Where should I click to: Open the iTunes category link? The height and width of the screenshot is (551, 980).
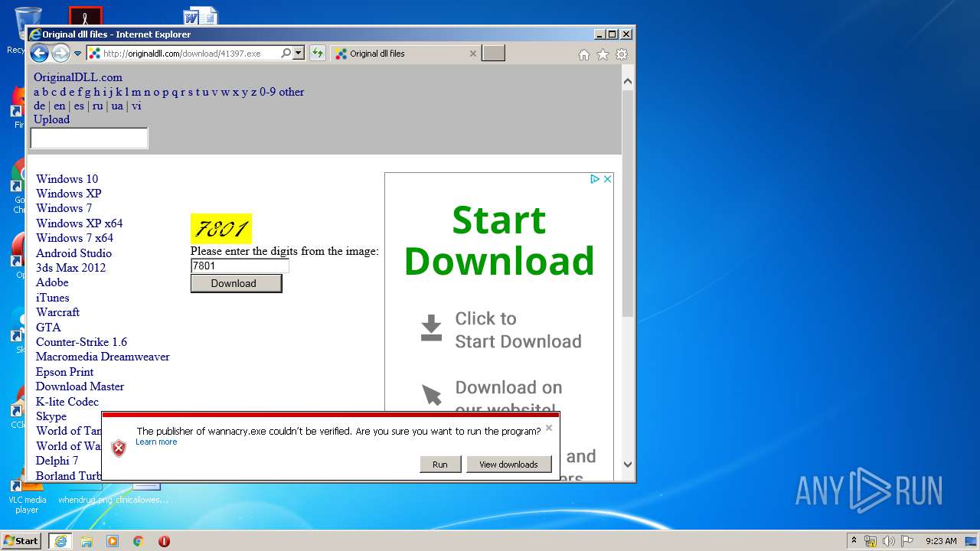tap(52, 298)
